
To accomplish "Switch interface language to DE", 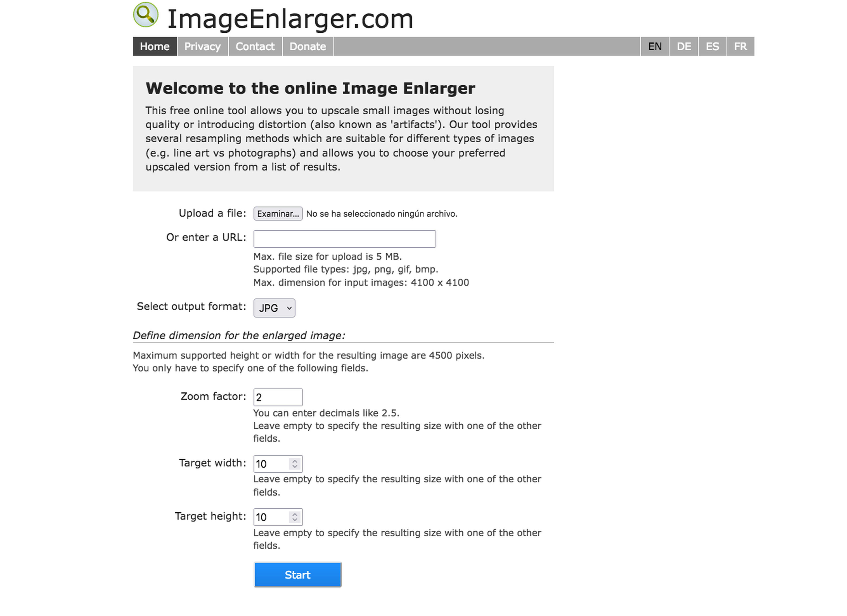I will pos(684,46).
